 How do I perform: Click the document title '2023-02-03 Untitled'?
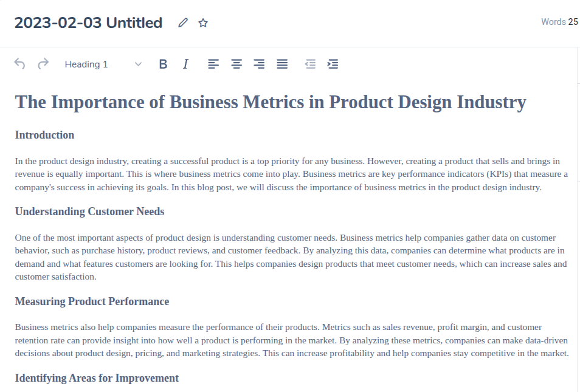(x=88, y=23)
